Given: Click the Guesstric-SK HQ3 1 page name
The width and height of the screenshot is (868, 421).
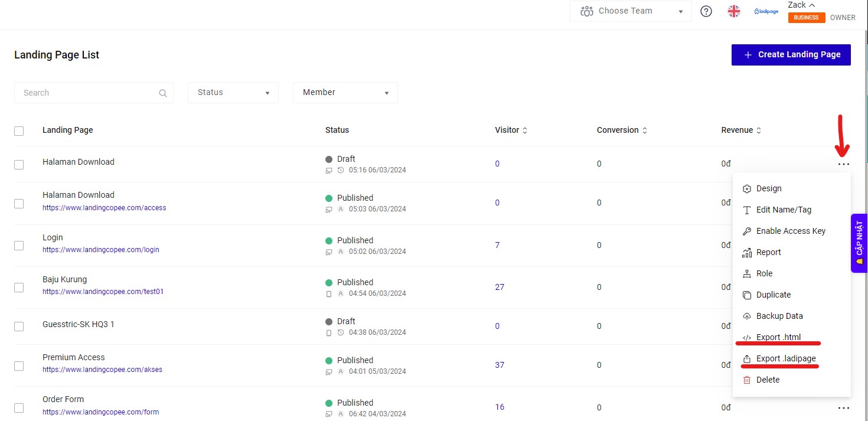Looking at the screenshot, I should tap(79, 325).
